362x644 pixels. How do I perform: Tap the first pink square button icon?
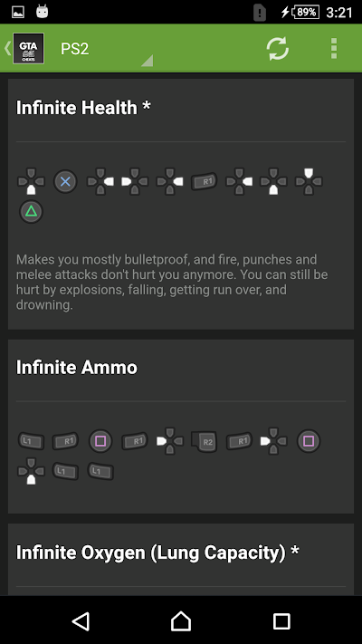(x=100, y=441)
